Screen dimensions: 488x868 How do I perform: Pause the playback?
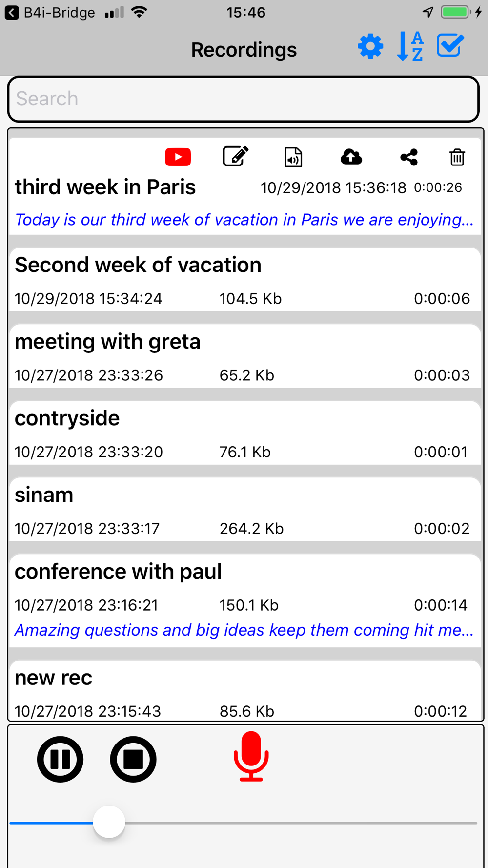[60, 759]
